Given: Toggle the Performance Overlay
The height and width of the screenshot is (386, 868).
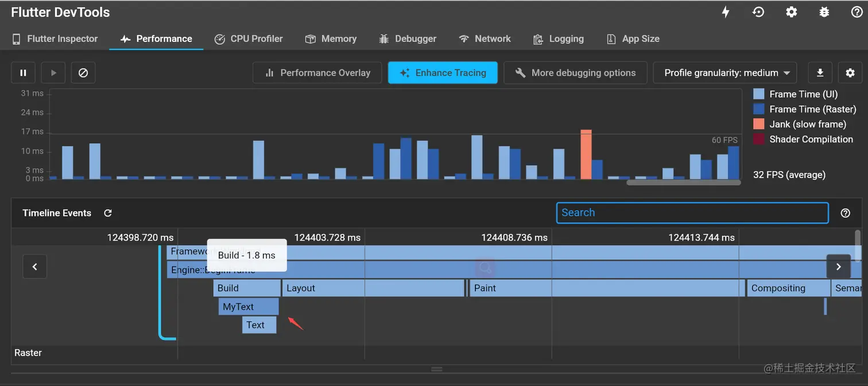Looking at the screenshot, I should click(x=317, y=73).
